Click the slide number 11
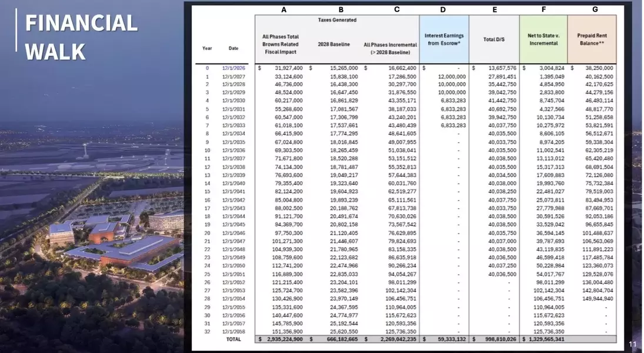The width and height of the screenshot is (644, 353). (632, 344)
